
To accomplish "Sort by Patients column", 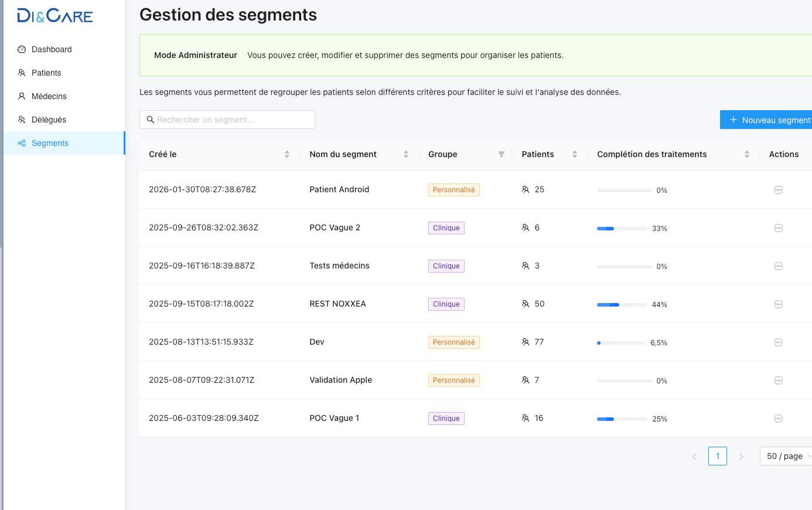I will [575, 154].
